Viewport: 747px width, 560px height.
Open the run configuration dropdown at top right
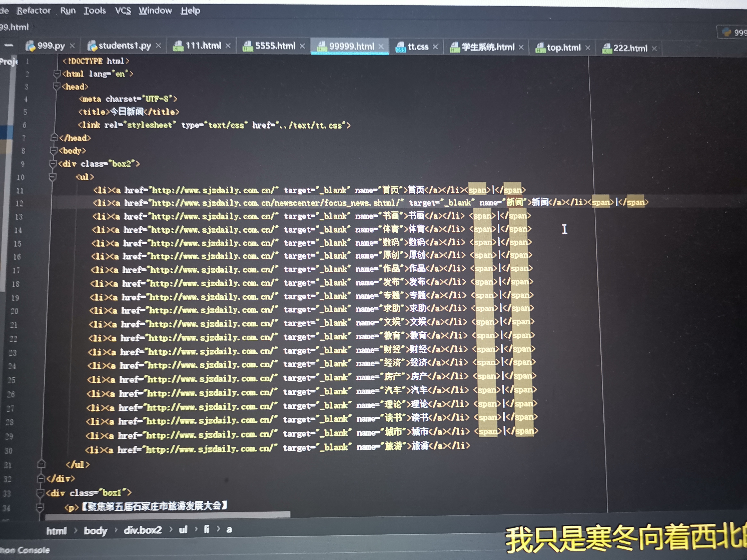pos(733,32)
